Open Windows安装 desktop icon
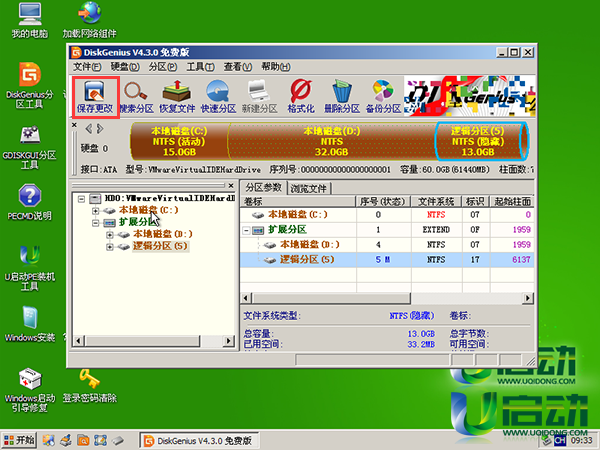 pos(30,324)
